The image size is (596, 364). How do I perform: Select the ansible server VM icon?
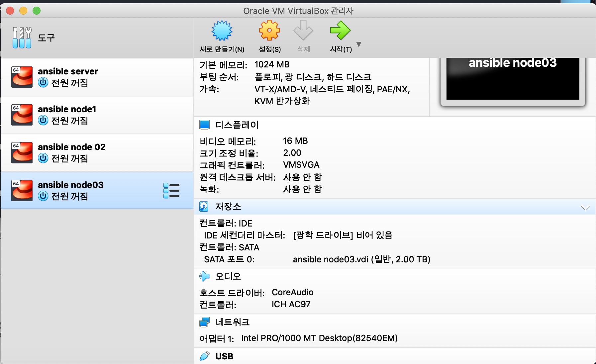pos(22,77)
